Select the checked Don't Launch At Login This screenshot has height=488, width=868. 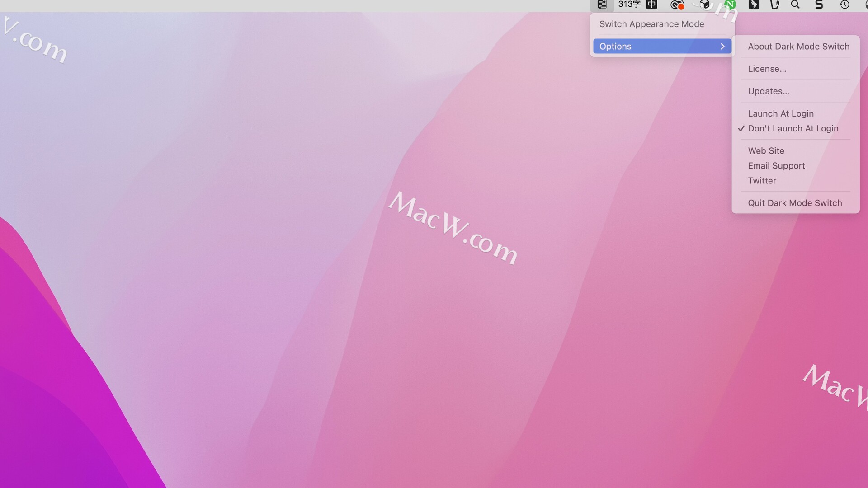point(796,128)
